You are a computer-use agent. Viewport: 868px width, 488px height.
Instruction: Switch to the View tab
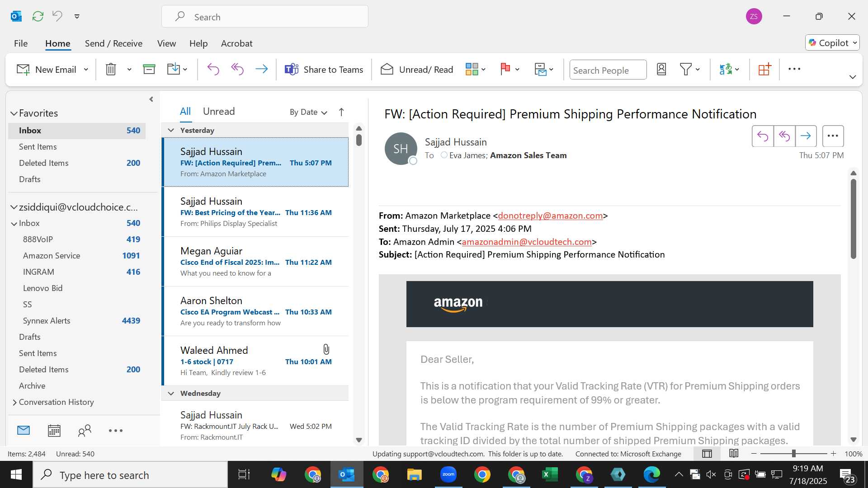click(166, 43)
